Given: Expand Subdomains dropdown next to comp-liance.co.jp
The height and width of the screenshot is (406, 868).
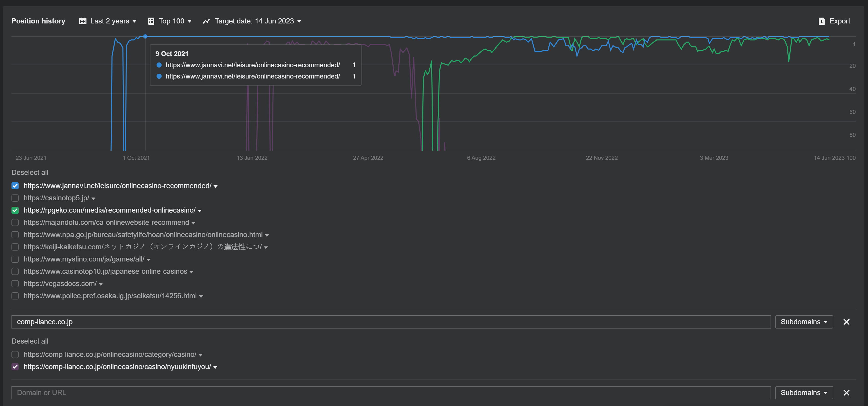Looking at the screenshot, I should [x=804, y=322].
